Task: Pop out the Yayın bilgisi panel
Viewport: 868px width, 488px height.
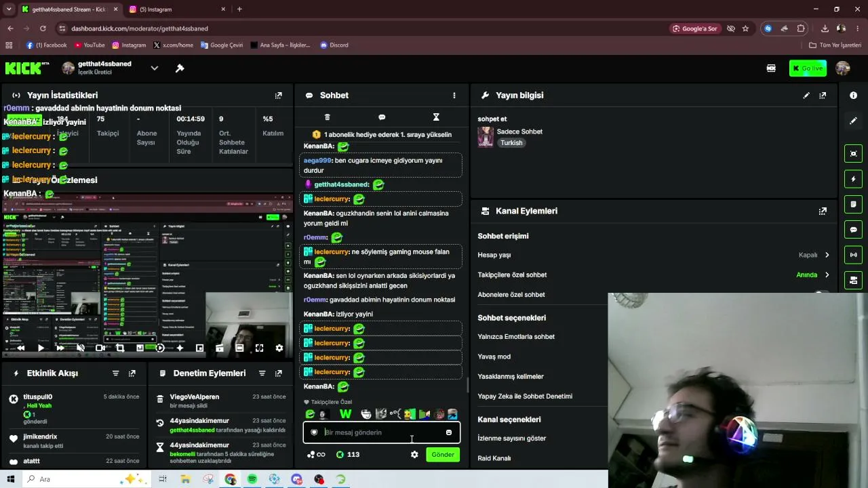Action: [823, 96]
